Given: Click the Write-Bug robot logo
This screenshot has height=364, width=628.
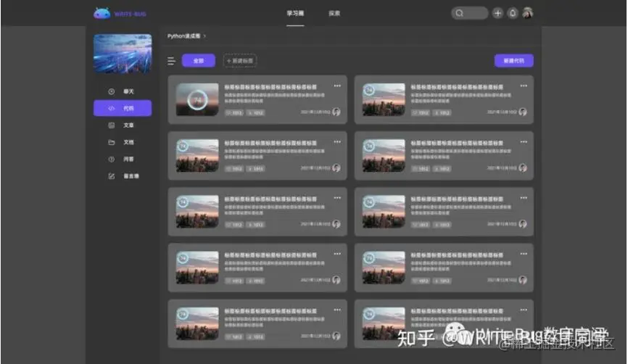Looking at the screenshot, I should tap(102, 13).
